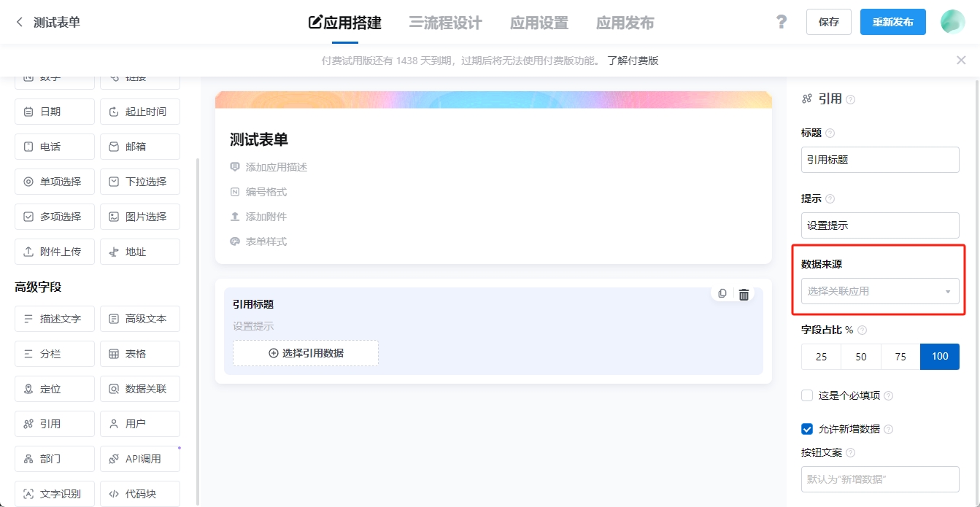This screenshot has height=507, width=980.
Task: Select the 定位 location field
Action: point(54,388)
